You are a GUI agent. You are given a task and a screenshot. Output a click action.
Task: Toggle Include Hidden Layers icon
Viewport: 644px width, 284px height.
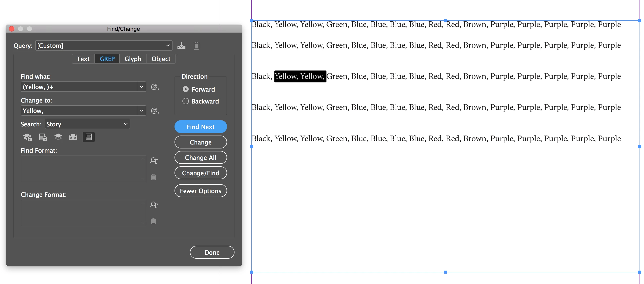[x=58, y=137]
